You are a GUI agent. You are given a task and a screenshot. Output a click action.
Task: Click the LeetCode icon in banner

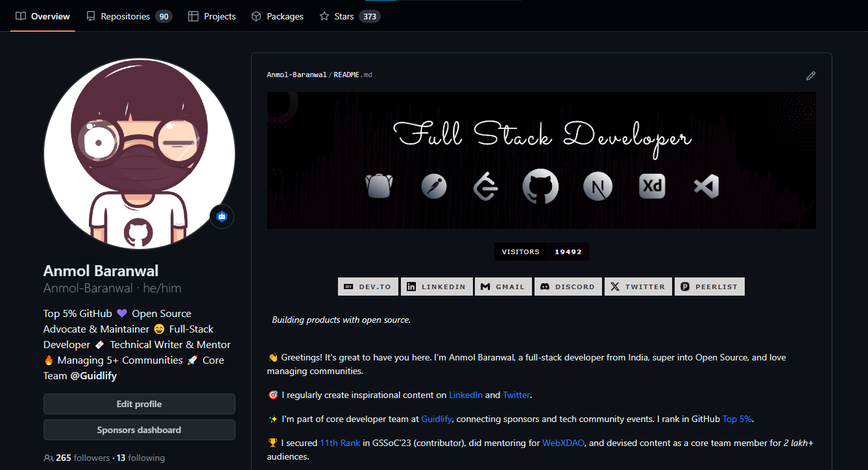coord(487,187)
